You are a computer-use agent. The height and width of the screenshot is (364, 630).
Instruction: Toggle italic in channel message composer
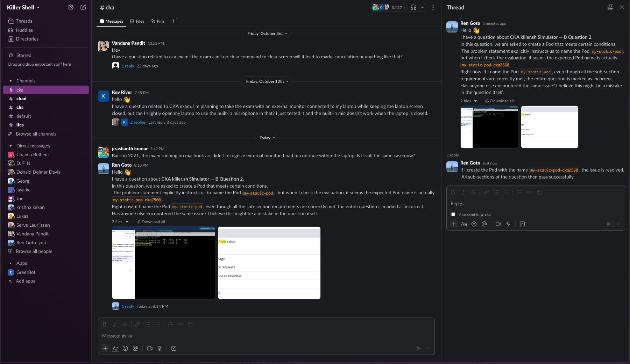[x=114, y=324]
